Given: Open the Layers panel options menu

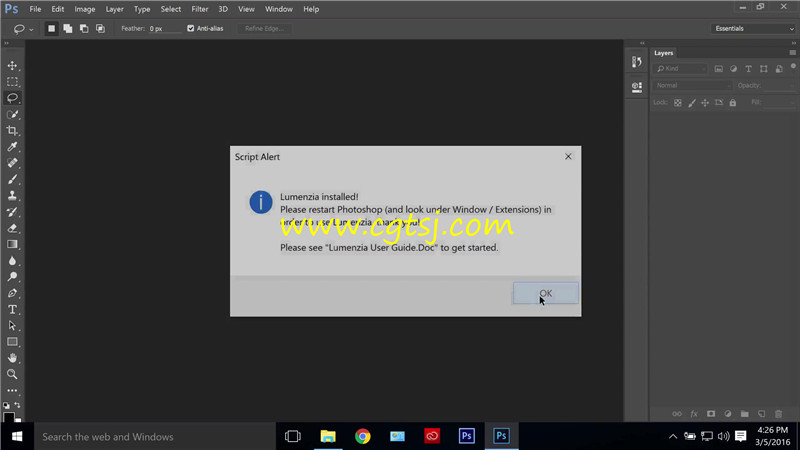Looking at the screenshot, I should pyautogui.click(x=792, y=53).
